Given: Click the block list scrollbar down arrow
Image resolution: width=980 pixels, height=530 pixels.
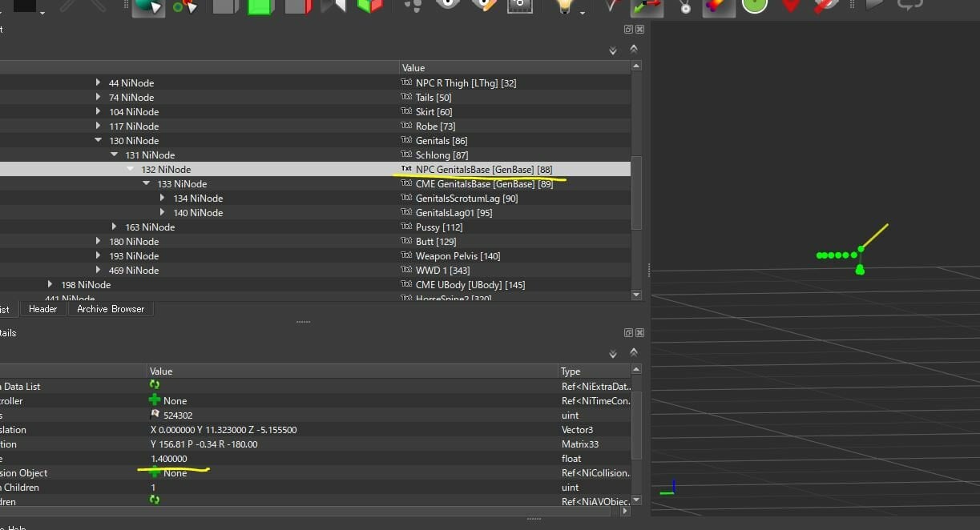Looking at the screenshot, I should 636,295.
